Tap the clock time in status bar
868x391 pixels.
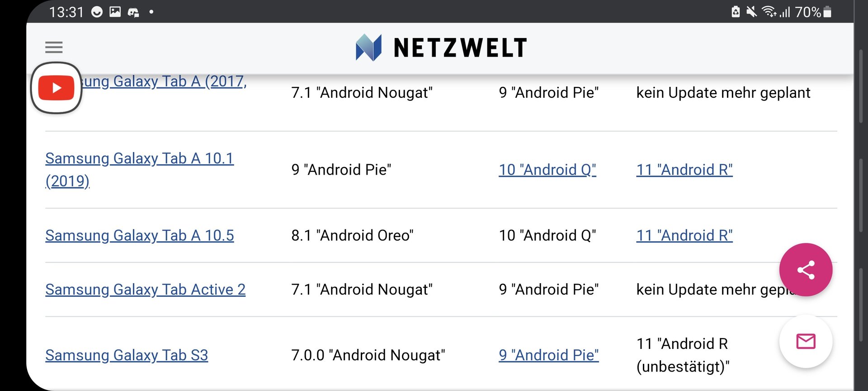point(66,12)
